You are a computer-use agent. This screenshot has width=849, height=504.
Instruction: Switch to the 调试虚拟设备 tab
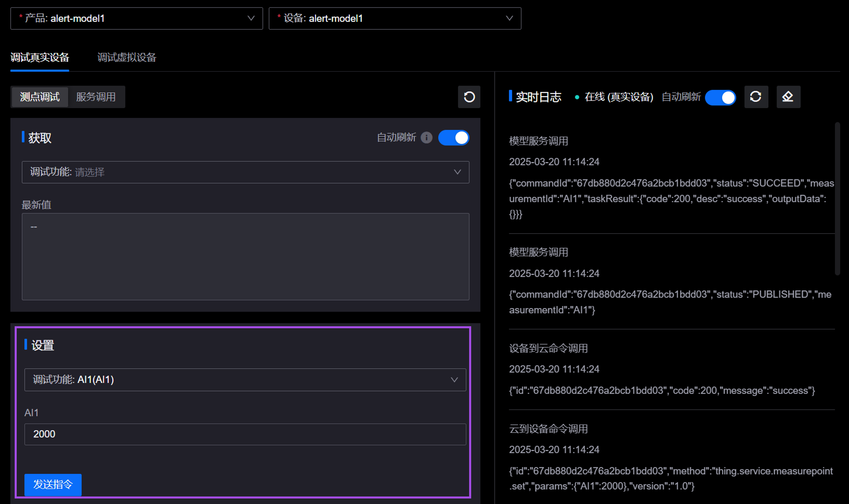pos(126,57)
